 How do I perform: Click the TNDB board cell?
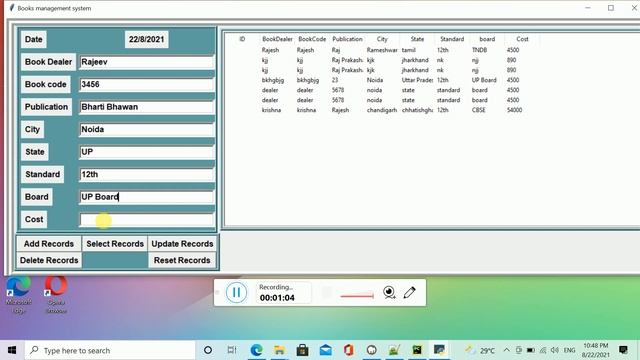479,50
